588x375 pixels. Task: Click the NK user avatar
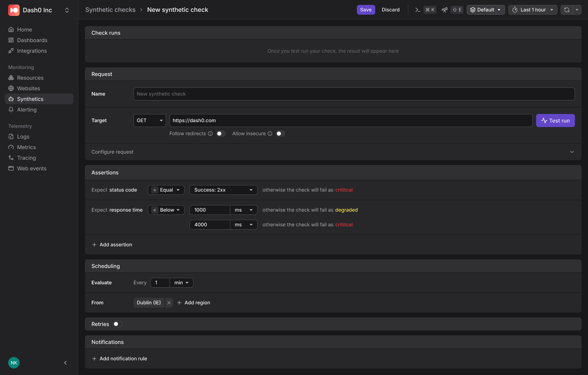point(14,363)
